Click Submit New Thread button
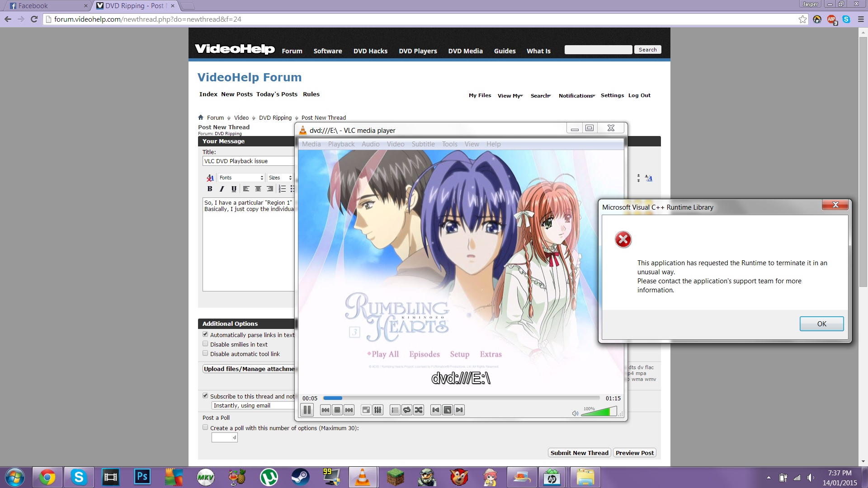 pyautogui.click(x=579, y=453)
